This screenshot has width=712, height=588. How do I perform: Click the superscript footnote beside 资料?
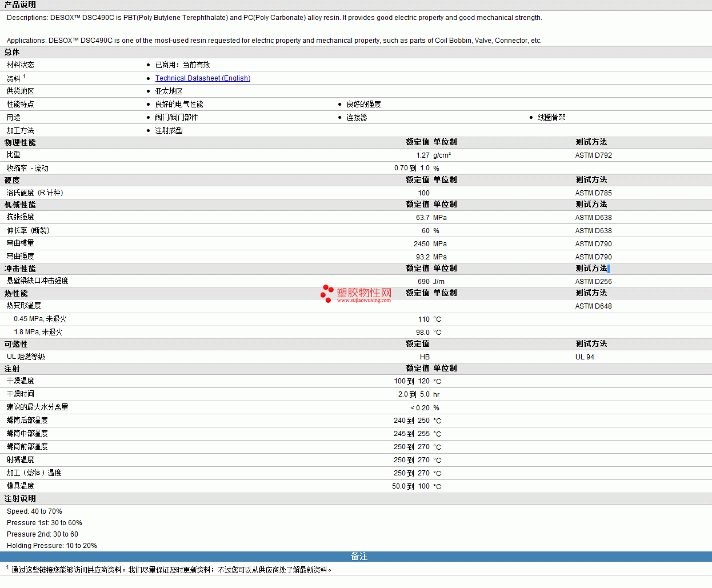pos(24,77)
